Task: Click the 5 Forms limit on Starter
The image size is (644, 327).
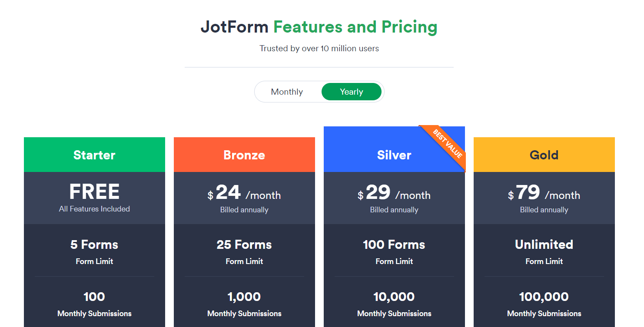Action: (x=94, y=244)
